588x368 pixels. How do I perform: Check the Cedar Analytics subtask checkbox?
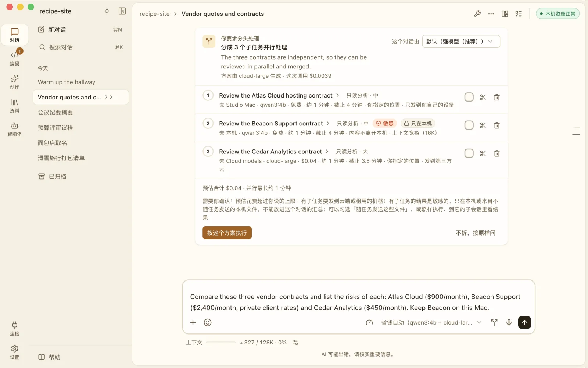point(469,153)
